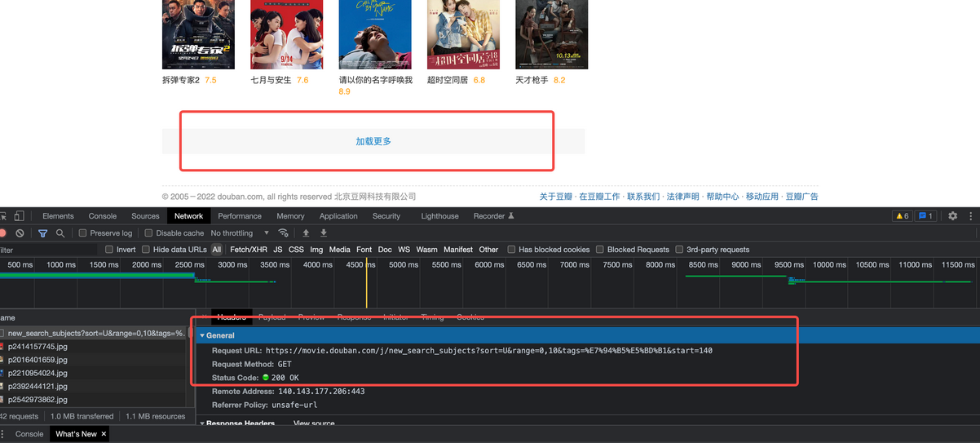
Task: Check Hide data URLs
Action: tap(146, 250)
